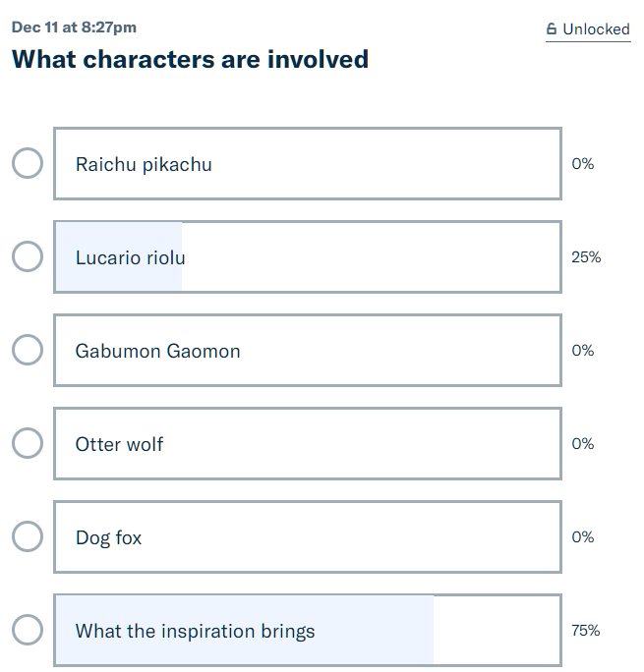
Task: Choose the inspiration brings radio button
Action: (28, 630)
